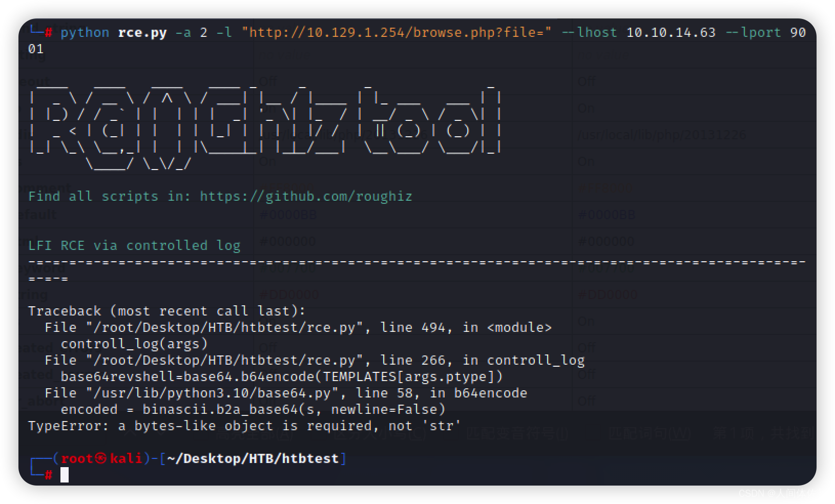Click the blinking terminal block cursor
Image resolution: width=835 pixels, height=504 pixels.
(66, 475)
